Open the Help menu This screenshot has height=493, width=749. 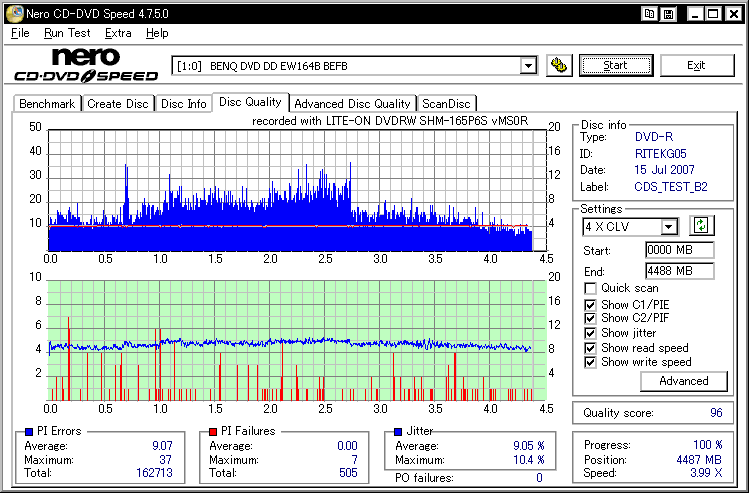click(x=157, y=33)
